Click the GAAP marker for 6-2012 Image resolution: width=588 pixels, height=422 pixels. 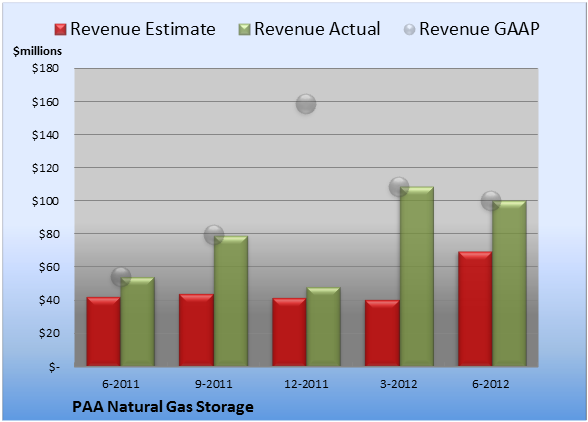click(x=491, y=201)
